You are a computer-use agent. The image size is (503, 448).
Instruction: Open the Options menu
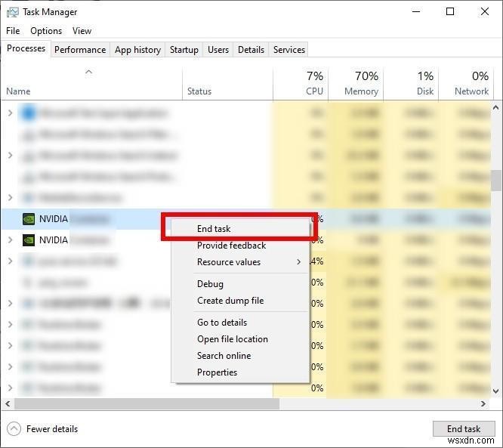tap(46, 31)
